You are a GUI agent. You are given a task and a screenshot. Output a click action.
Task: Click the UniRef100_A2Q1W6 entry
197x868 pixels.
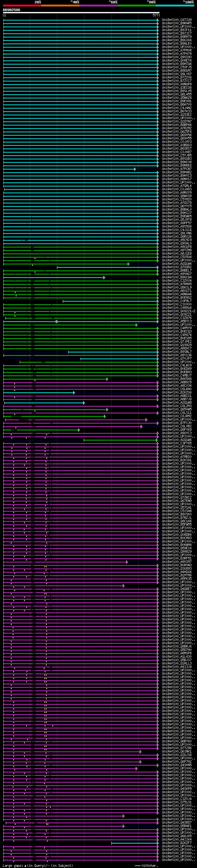point(176,440)
